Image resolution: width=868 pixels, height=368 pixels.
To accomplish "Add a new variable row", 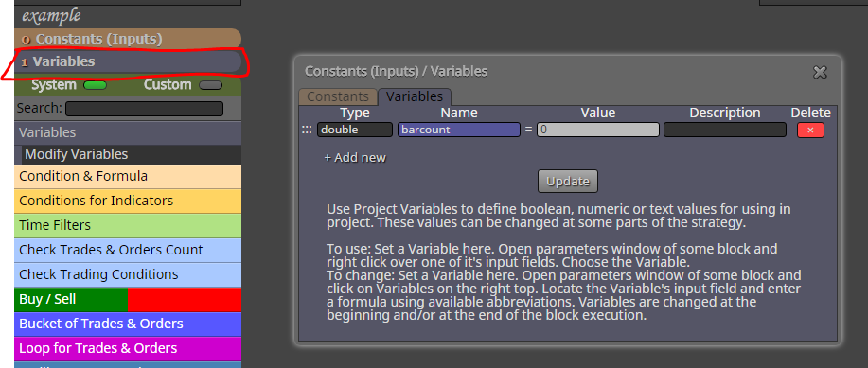I will point(355,158).
